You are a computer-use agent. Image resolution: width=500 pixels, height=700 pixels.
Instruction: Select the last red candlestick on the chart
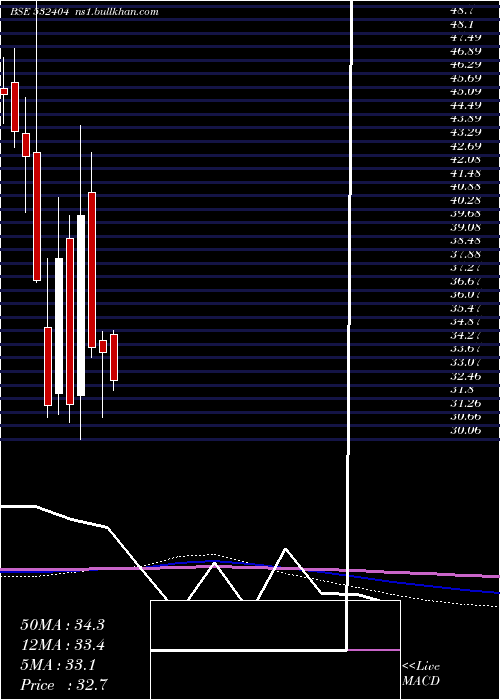(114, 358)
